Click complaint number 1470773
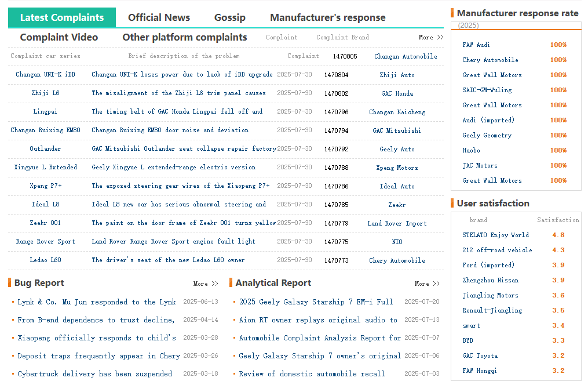This screenshot has width=588, height=385. point(337,260)
